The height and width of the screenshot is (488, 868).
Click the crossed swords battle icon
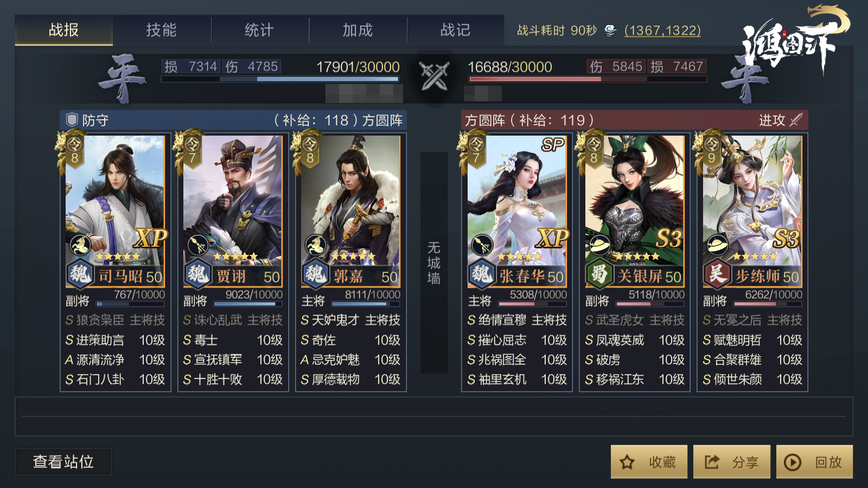[434, 76]
